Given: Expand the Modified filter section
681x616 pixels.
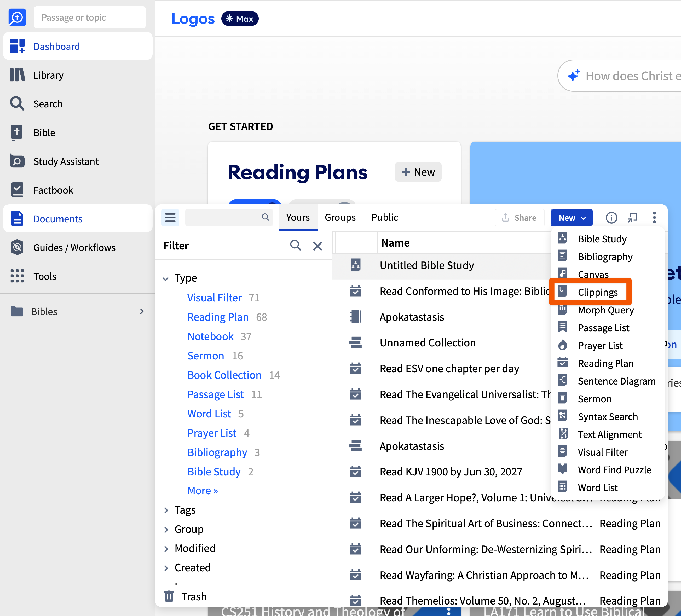Looking at the screenshot, I should (x=166, y=549).
